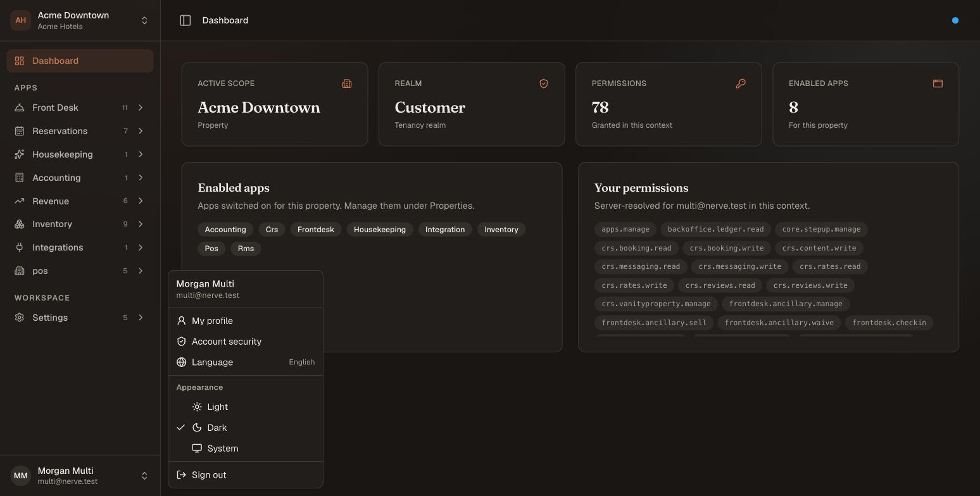
Task: Click the Dashboard breadcrumb title
Action: (x=225, y=20)
